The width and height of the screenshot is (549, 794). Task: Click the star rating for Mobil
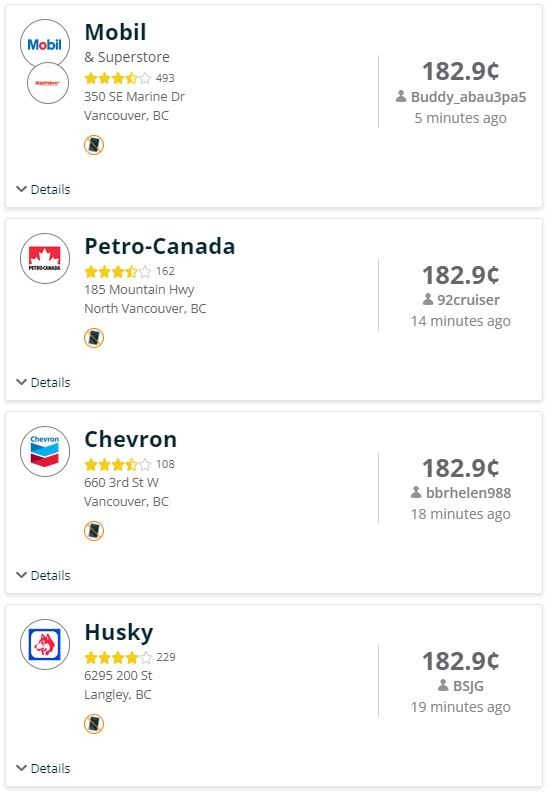(118, 78)
